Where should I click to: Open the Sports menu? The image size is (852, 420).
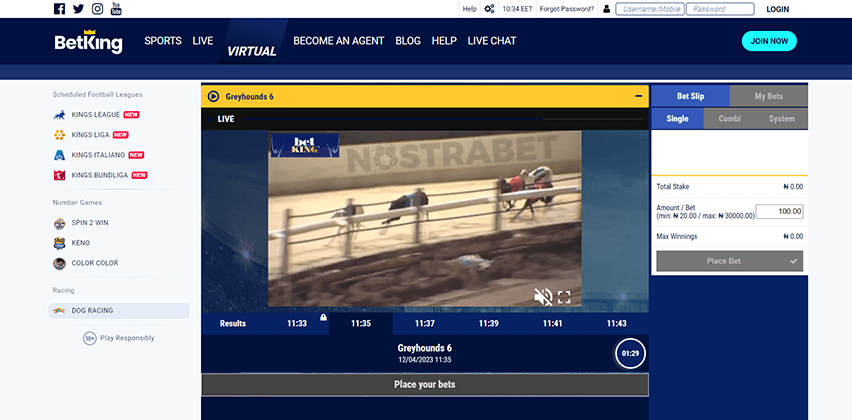pyautogui.click(x=163, y=41)
